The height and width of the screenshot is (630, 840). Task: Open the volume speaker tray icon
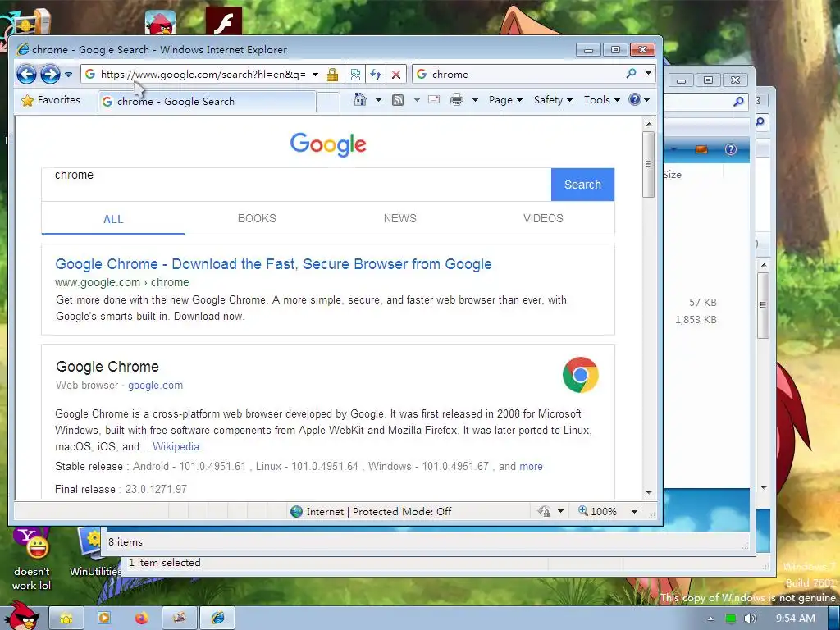coord(750,619)
